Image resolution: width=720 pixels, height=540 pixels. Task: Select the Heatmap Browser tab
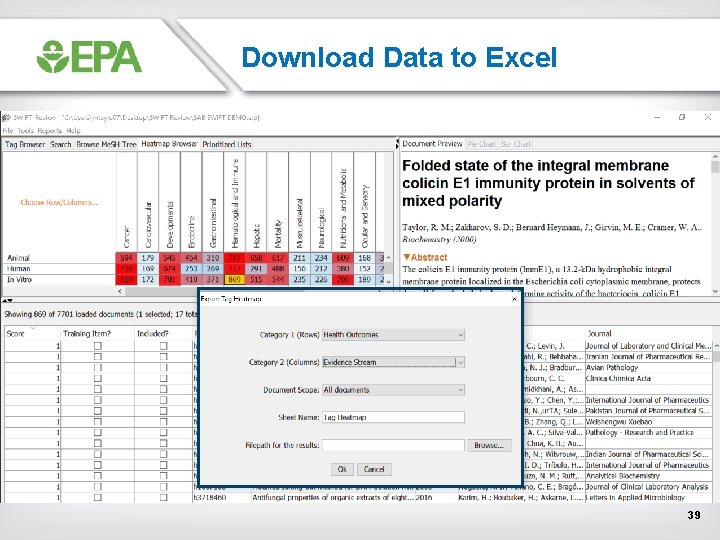[x=169, y=144]
